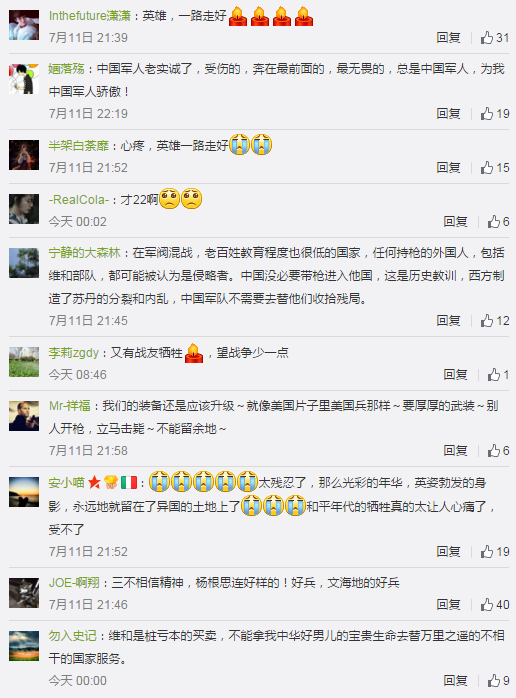Like 宁静的大森林's comment with 12 likes
Image resolution: width=516 pixels, height=698 pixels.
click(x=487, y=321)
